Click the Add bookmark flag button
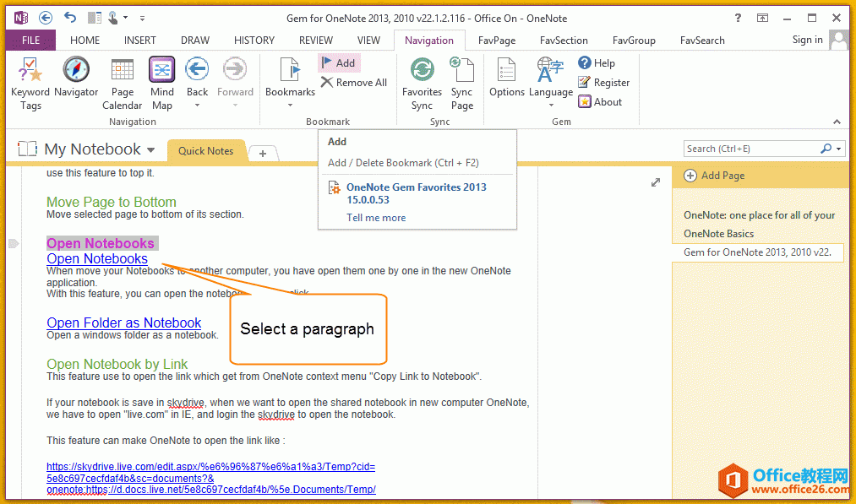Viewport: 856px width, 504px height. point(339,63)
